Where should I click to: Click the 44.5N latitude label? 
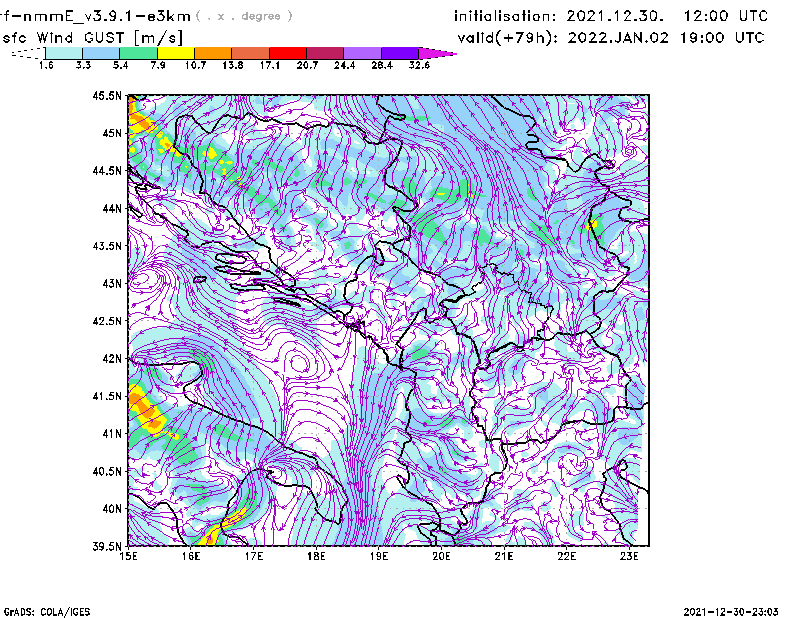[107, 170]
